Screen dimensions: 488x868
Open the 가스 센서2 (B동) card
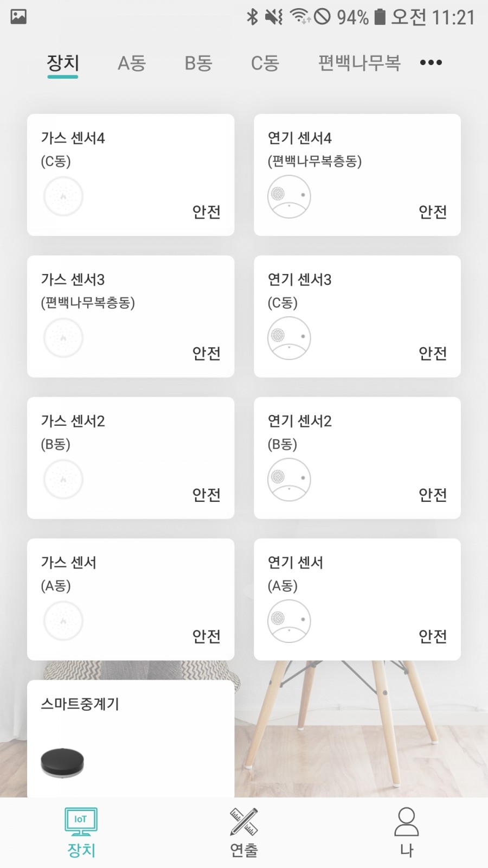click(x=131, y=458)
